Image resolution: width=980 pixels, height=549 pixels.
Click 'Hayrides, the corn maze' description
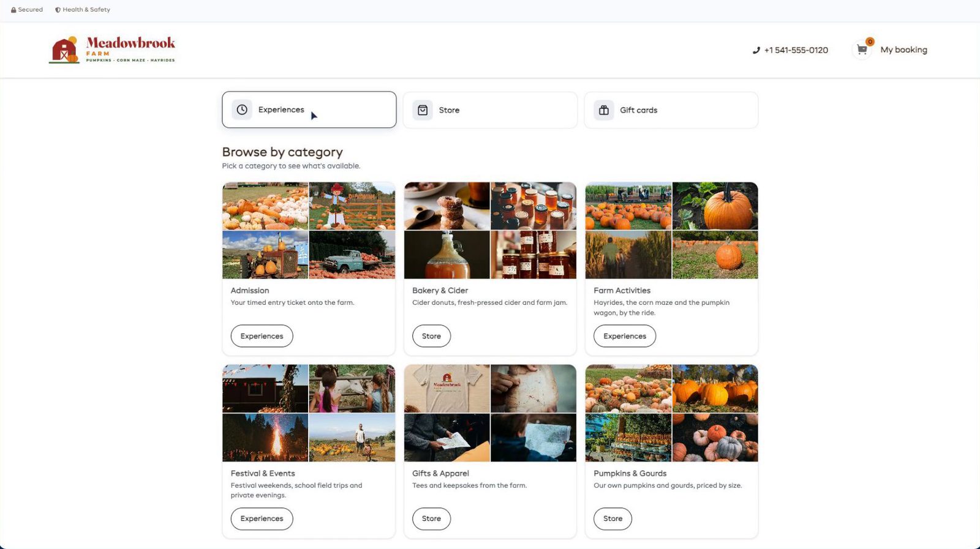point(661,307)
